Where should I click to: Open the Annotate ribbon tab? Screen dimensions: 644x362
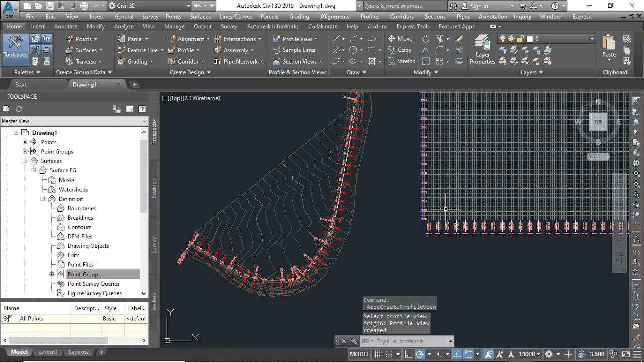pos(66,26)
